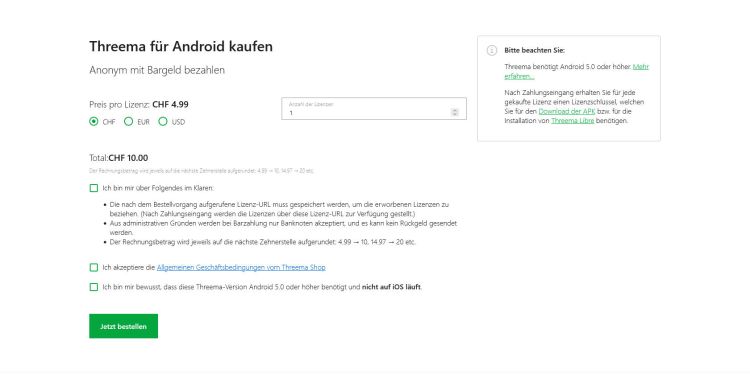Click the Threema für Android kaufen heading
The height and width of the screenshot is (374, 750).
tap(181, 46)
